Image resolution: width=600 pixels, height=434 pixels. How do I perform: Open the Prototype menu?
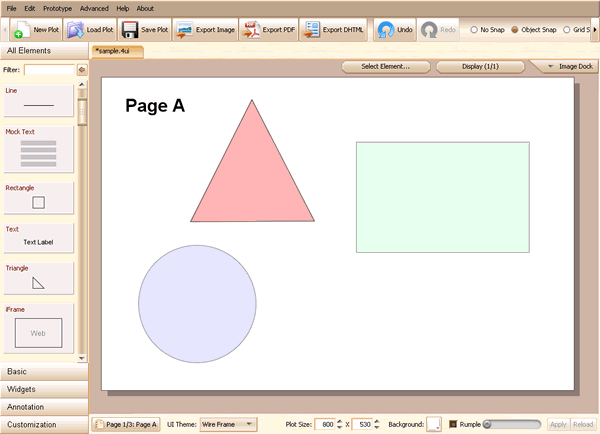pyautogui.click(x=57, y=8)
